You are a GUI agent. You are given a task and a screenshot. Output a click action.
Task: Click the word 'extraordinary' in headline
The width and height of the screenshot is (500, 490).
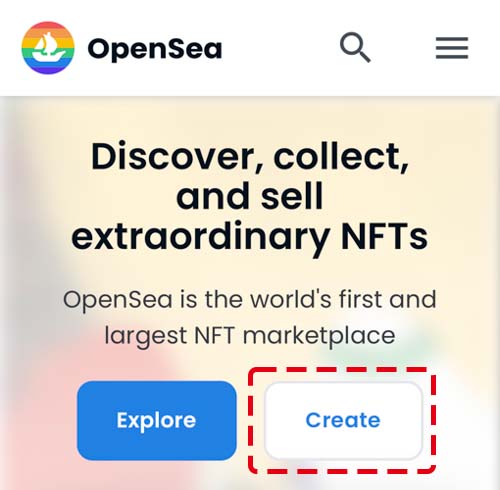point(201,237)
